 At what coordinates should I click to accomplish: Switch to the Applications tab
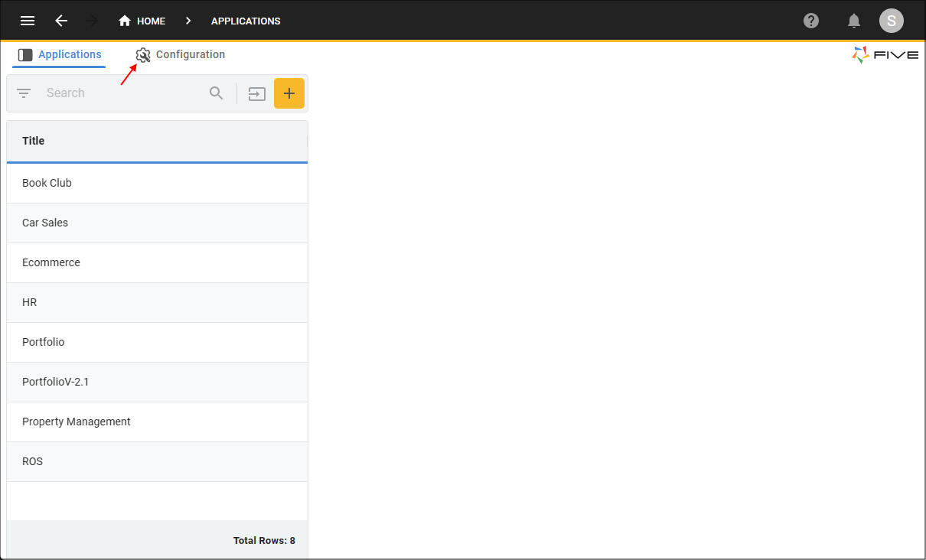click(60, 55)
